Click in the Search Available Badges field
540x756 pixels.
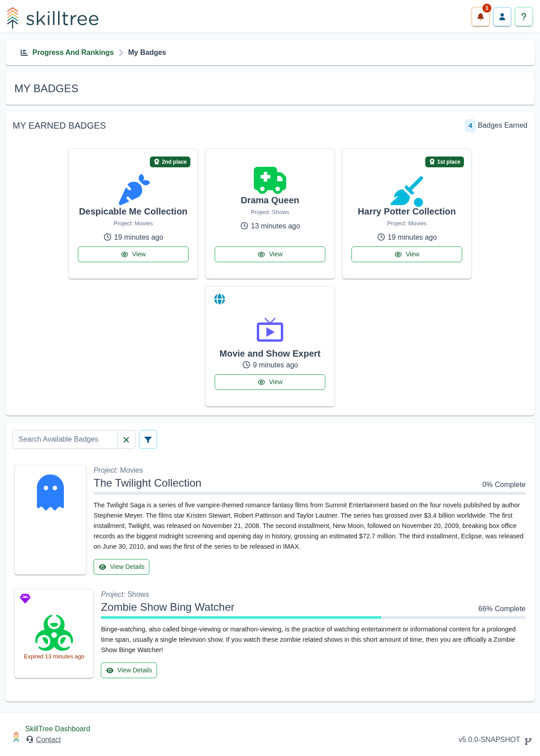click(x=65, y=439)
